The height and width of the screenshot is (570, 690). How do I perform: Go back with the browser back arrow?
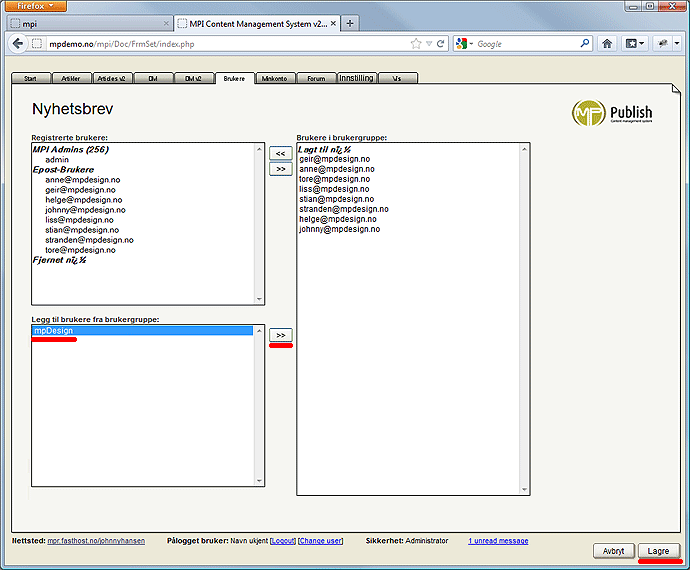[x=18, y=44]
